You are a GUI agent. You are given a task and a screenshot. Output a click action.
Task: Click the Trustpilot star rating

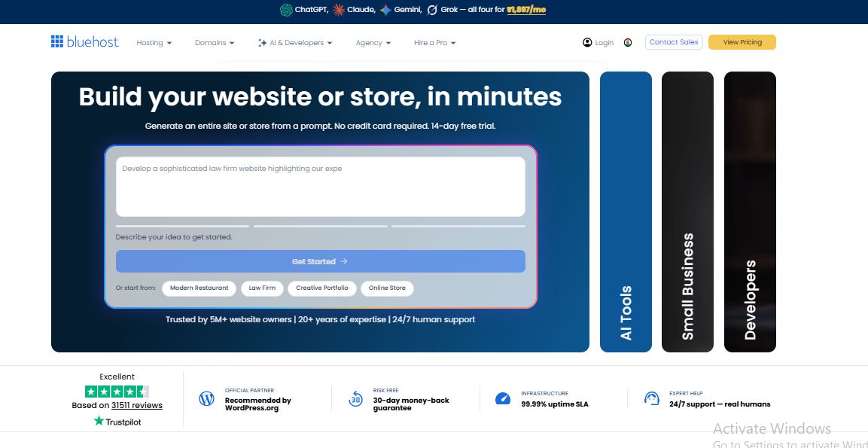coord(117,392)
